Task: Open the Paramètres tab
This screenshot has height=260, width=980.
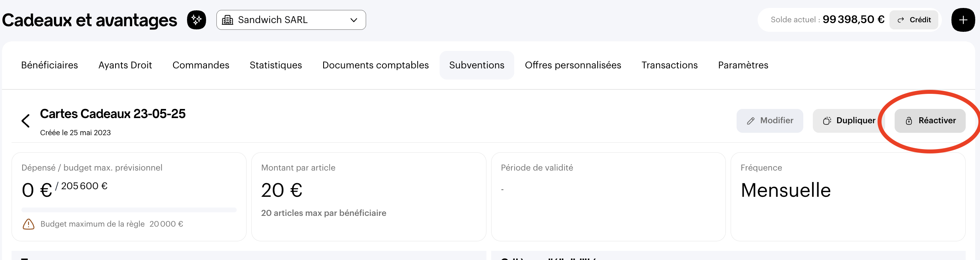Action: tap(743, 65)
